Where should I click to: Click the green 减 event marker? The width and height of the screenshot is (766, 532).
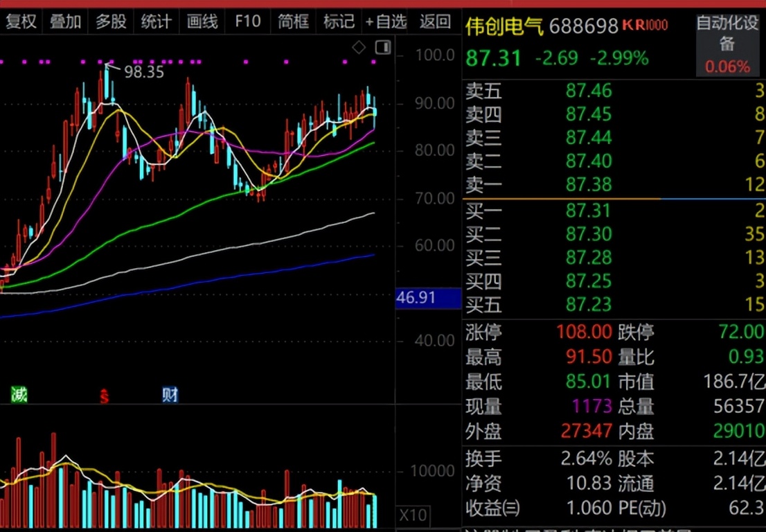[19, 395]
